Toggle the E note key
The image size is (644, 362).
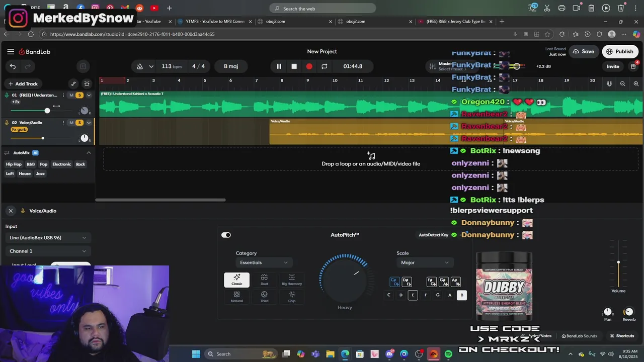coord(413,295)
